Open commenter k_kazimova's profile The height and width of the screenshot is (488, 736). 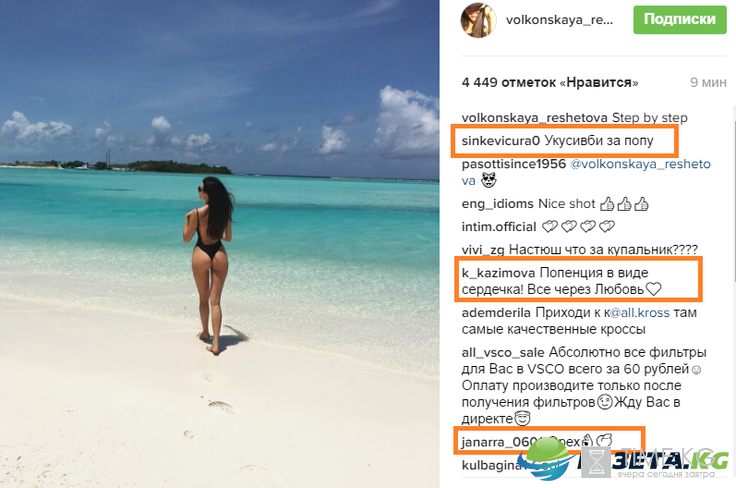click(498, 273)
